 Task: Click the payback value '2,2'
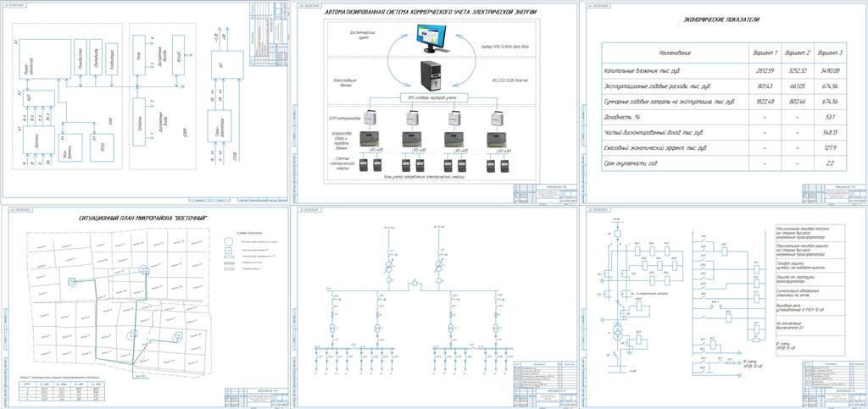(x=831, y=163)
